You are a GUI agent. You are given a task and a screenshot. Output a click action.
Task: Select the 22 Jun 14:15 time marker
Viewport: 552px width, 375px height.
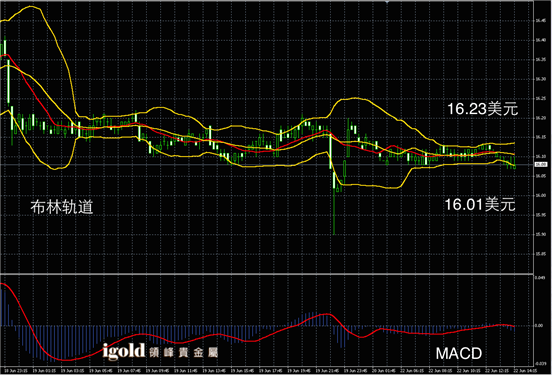[x=525, y=370]
